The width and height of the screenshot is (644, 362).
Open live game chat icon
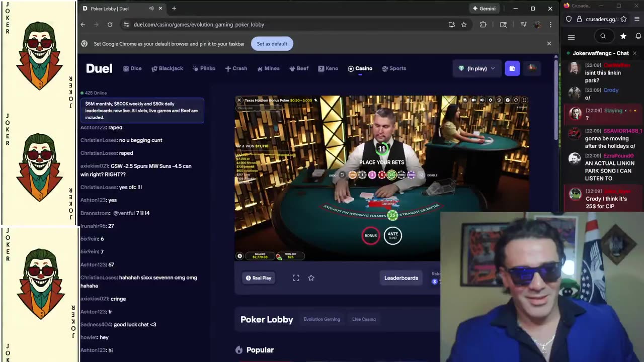[x=465, y=100]
